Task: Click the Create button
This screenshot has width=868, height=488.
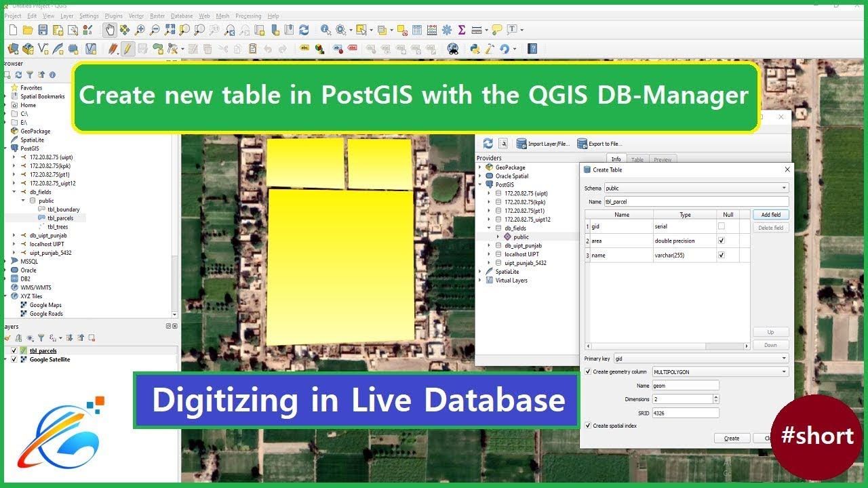Action: tap(732, 439)
